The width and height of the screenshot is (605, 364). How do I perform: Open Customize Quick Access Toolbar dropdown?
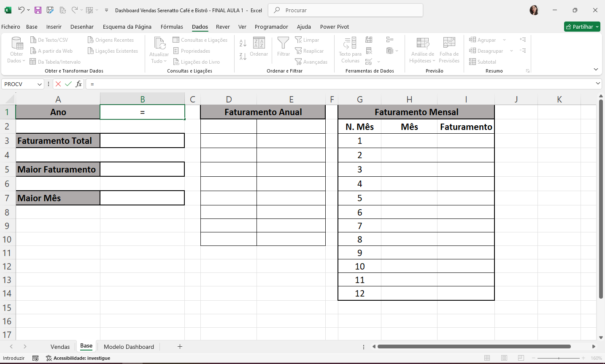click(106, 10)
